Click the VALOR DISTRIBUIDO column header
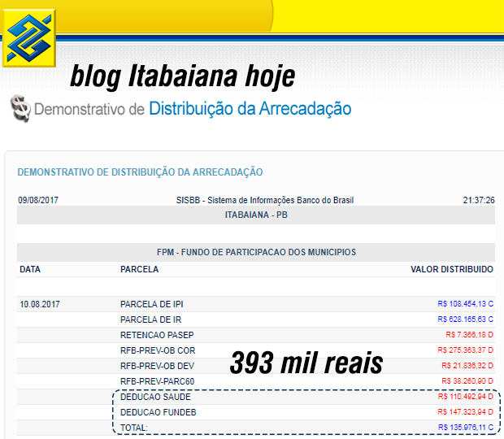 click(452, 269)
